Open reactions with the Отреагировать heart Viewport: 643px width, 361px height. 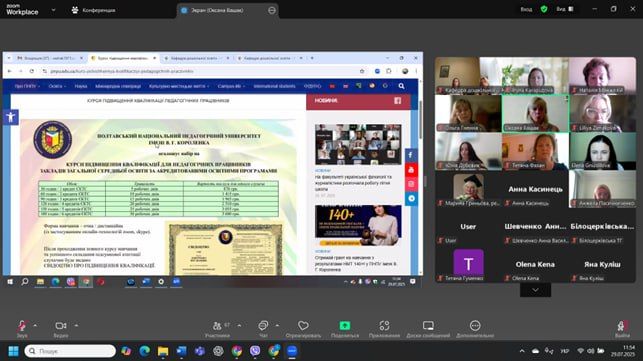click(x=303, y=329)
